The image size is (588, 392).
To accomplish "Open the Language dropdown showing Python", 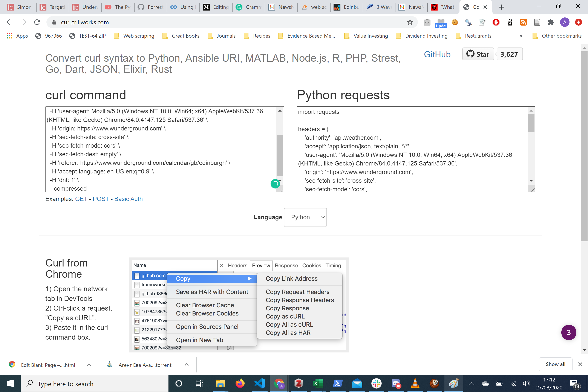I will click(305, 217).
